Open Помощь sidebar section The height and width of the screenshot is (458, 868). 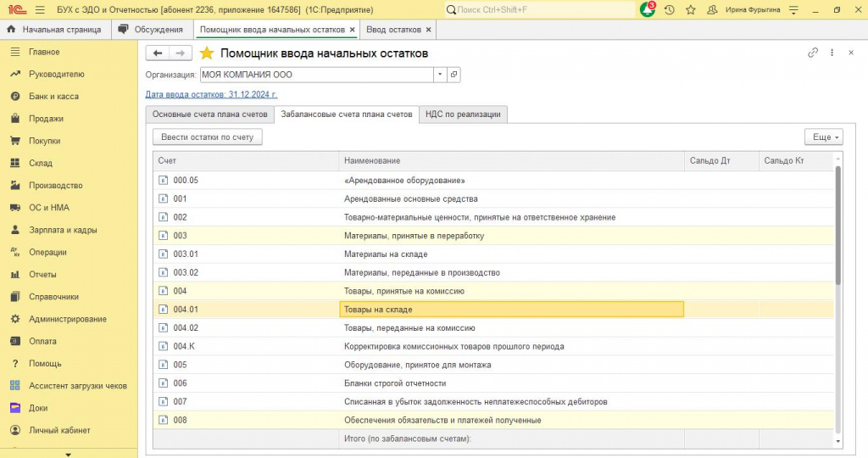tap(45, 363)
